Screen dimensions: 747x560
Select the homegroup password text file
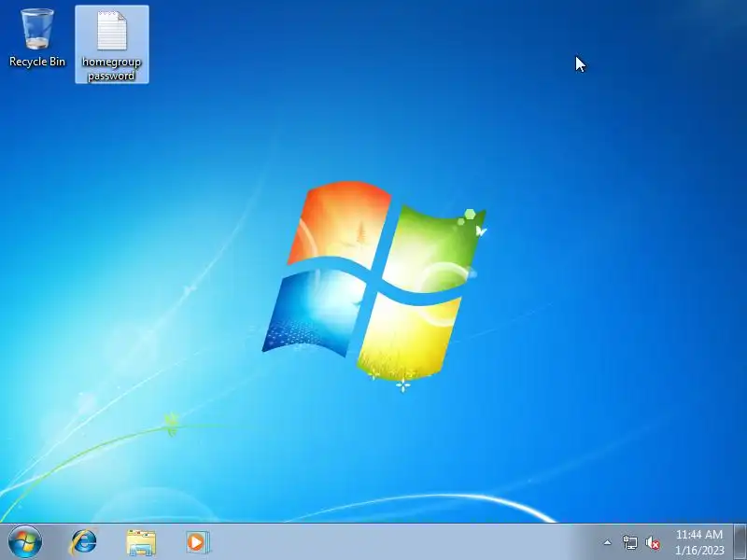(x=112, y=44)
